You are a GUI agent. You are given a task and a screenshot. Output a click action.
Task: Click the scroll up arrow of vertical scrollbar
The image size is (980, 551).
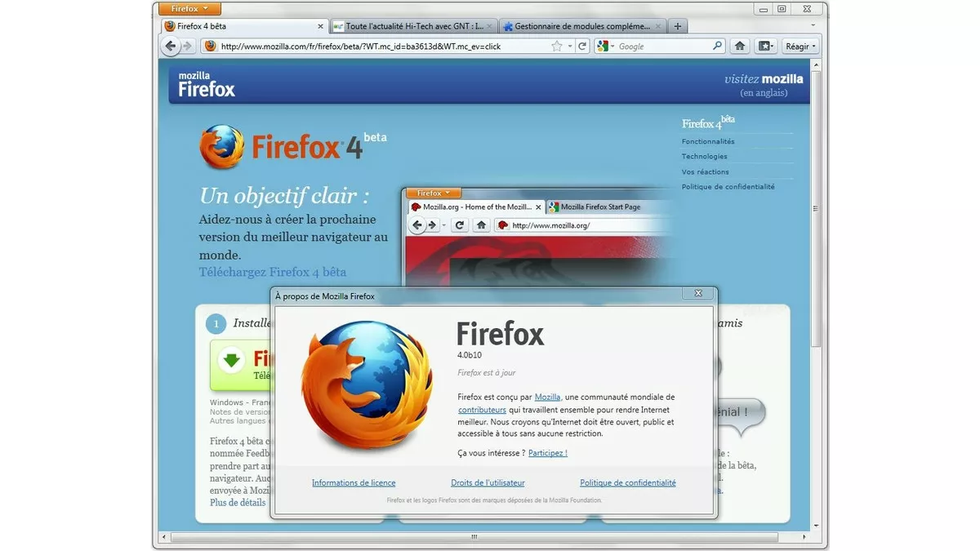click(x=816, y=64)
